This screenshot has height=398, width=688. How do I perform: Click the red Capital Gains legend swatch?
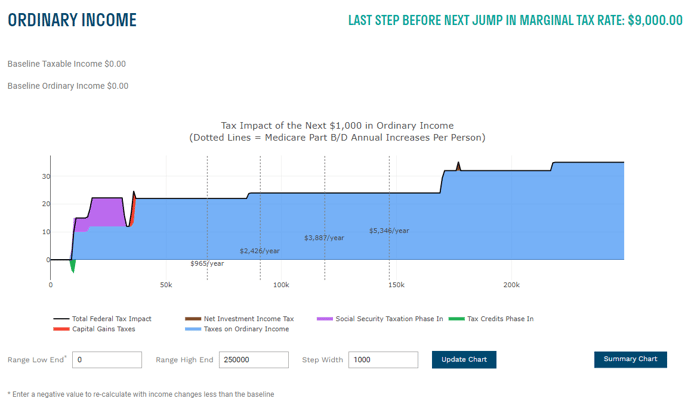pos(61,329)
